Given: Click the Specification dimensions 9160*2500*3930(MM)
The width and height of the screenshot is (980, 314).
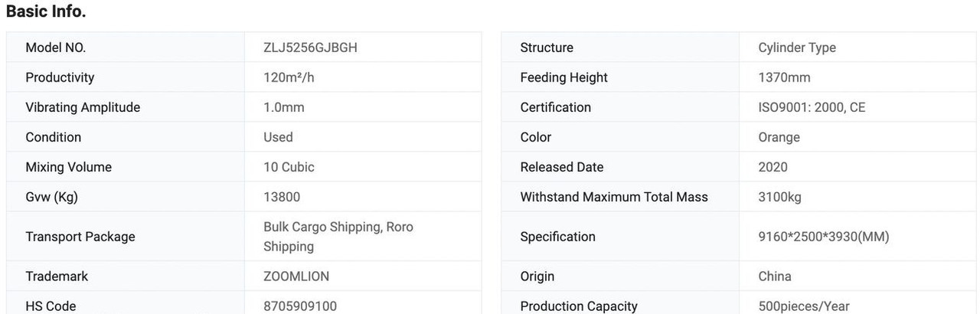Looking at the screenshot, I should click(824, 237).
